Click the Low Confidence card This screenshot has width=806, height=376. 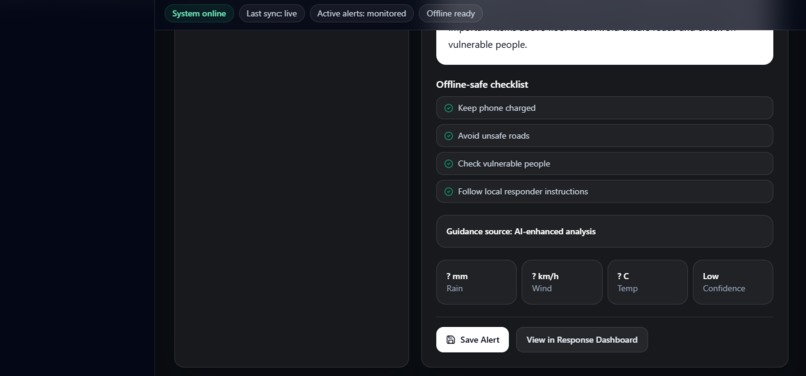pyautogui.click(x=733, y=282)
